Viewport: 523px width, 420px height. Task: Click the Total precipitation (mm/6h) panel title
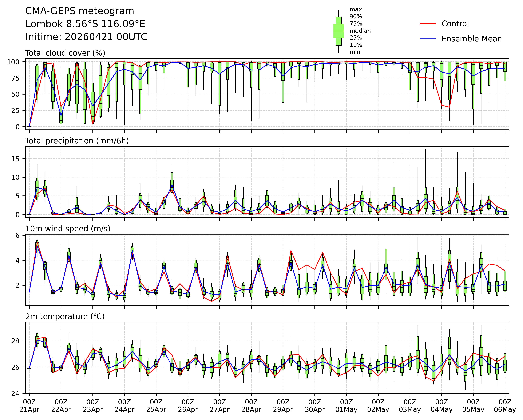pos(77,141)
